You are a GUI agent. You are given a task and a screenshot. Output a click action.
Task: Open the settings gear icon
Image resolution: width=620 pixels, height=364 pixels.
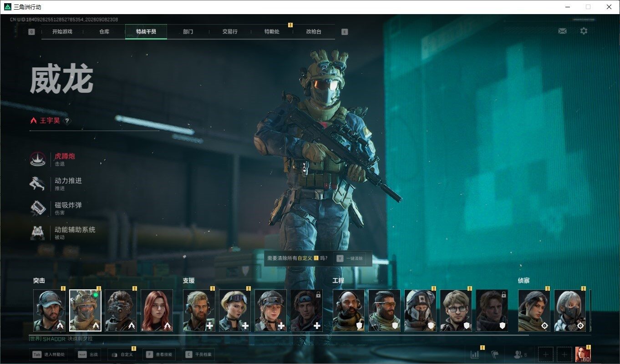(584, 31)
